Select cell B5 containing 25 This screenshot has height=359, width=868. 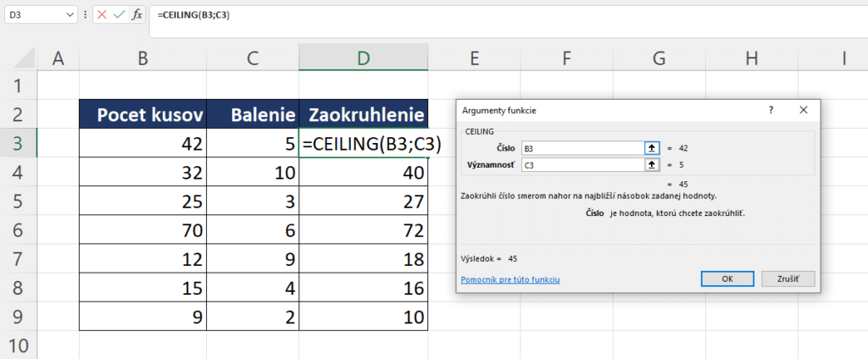(x=142, y=200)
